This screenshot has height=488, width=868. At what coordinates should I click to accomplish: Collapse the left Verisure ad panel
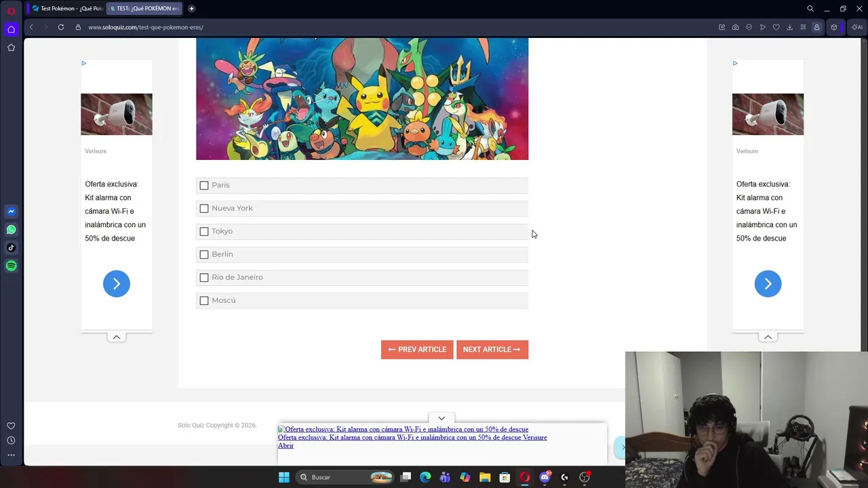click(x=117, y=337)
